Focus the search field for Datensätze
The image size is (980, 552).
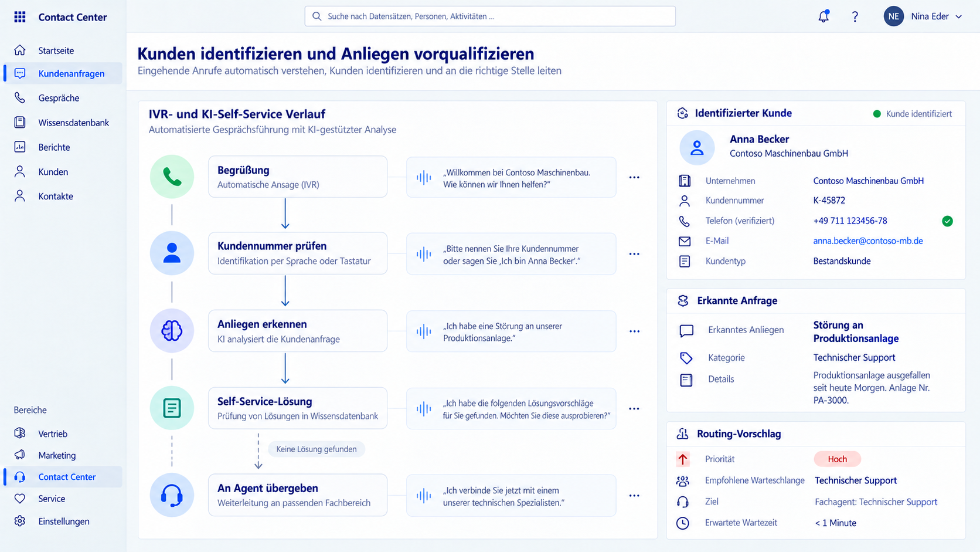click(490, 16)
